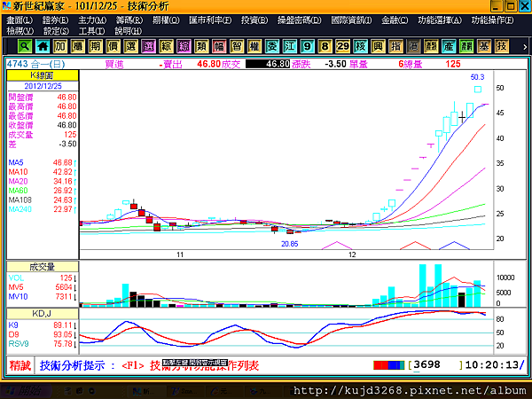Open the 國際資訊(I) menu
This screenshot has width=532, height=399.
tap(351, 20)
